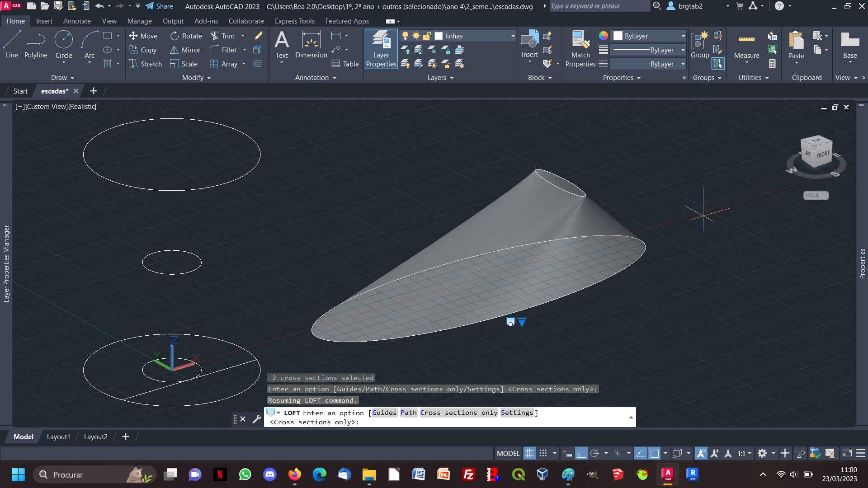Image resolution: width=868 pixels, height=488 pixels.
Task: Select the Line tool
Action: tap(12, 45)
